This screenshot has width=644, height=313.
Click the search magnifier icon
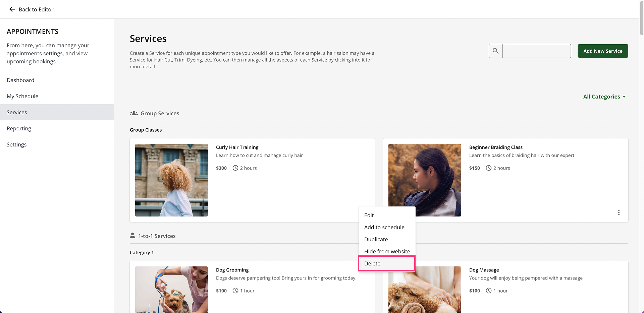496,51
